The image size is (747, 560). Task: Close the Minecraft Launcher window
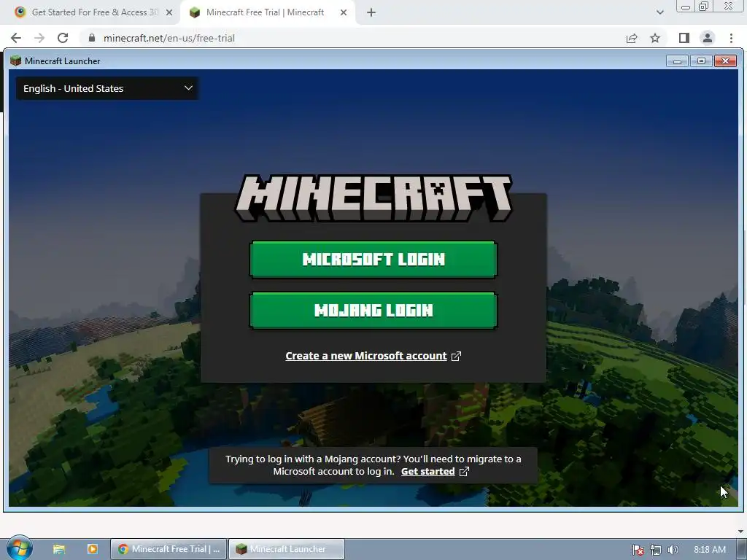pos(725,61)
